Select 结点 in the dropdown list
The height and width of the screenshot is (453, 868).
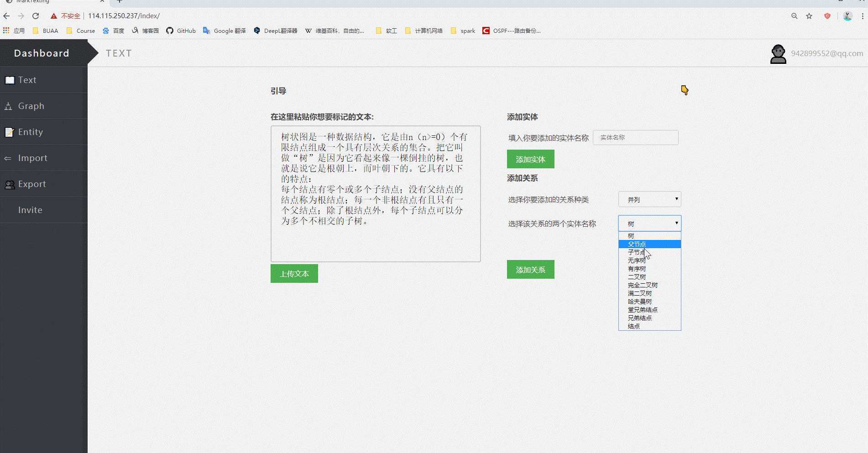(650, 326)
